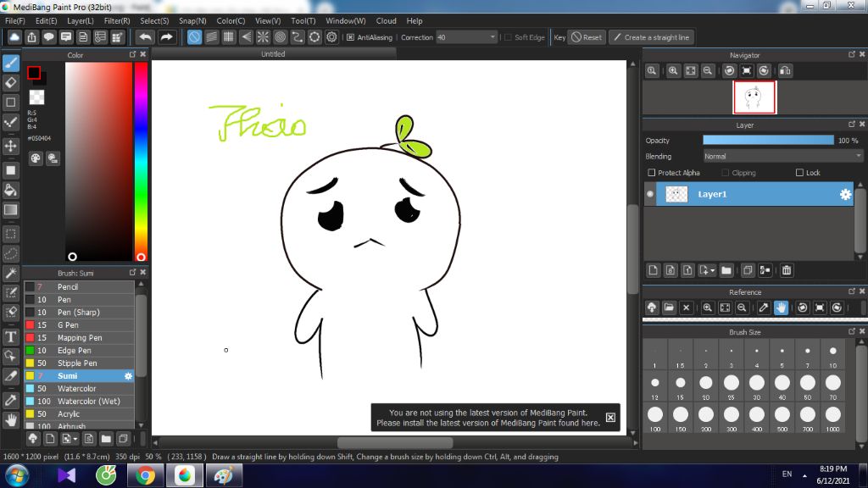Select the Gradient tool

[x=11, y=210]
